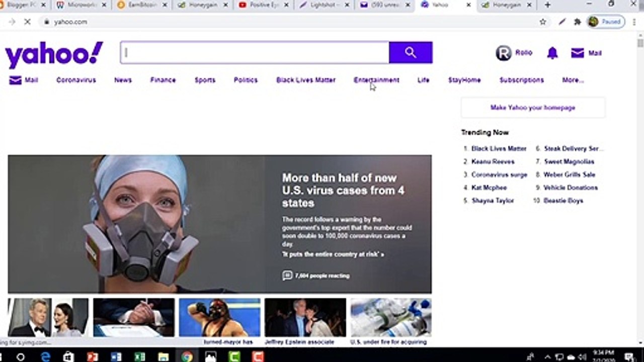Stop loading the yahoo.com page
Screen dimensions: 644x362
27,22
